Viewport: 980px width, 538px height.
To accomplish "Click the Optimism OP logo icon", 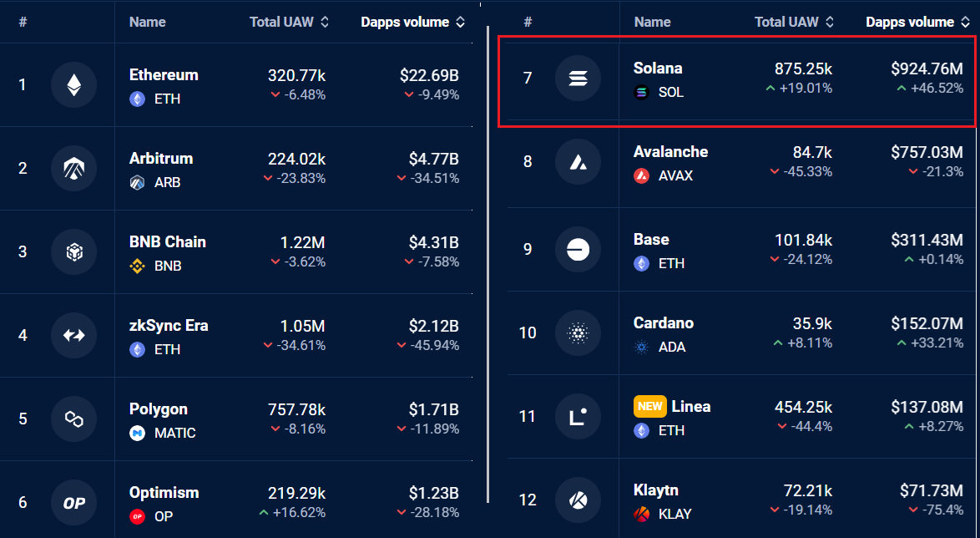I will pyautogui.click(x=74, y=502).
